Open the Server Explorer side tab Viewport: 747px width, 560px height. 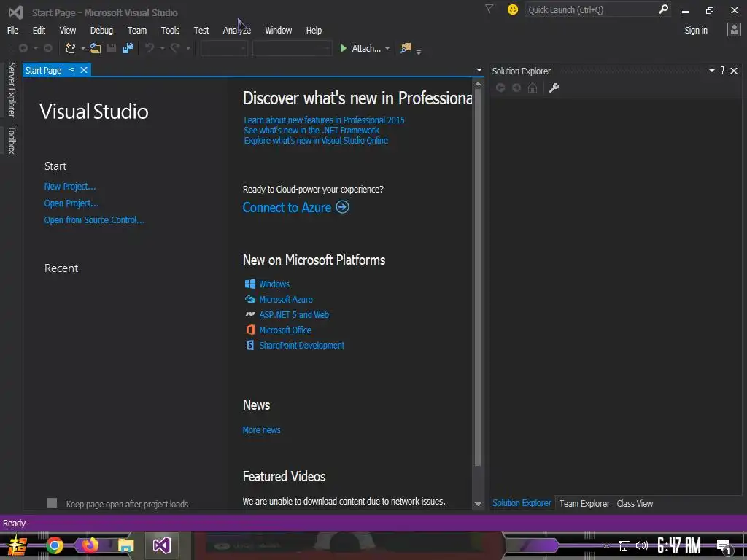tap(12, 90)
